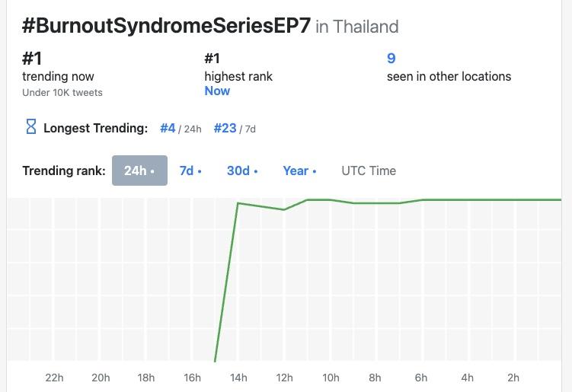
Task: Click the #BurnoutSyndromeSeriesEP7 hashtag title
Action: [x=166, y=25]
